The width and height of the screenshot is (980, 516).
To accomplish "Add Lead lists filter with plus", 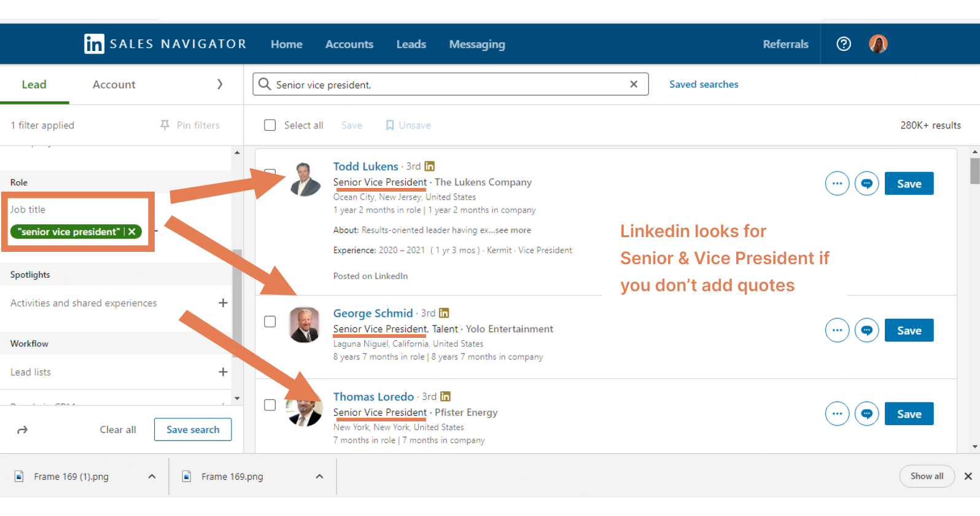I will [223, 372].
